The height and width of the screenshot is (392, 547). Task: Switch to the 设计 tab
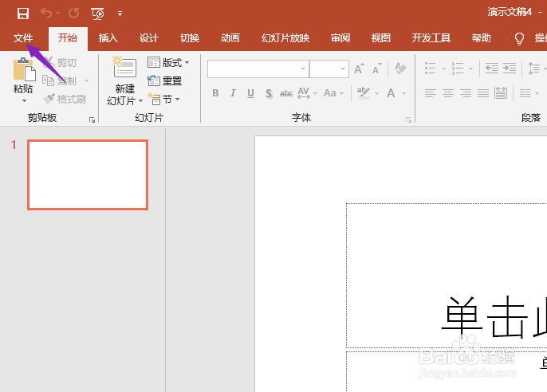tap(149, 37)
